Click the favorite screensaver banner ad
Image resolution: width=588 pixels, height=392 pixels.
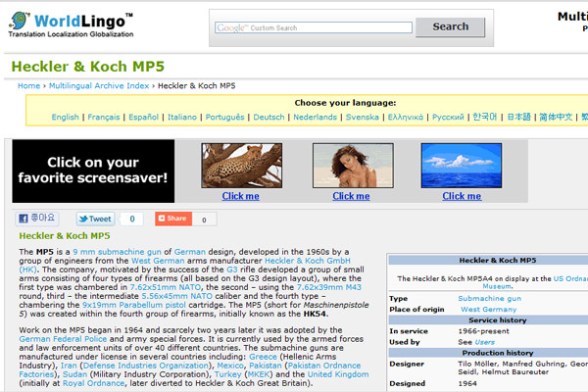tap(95, 171)
